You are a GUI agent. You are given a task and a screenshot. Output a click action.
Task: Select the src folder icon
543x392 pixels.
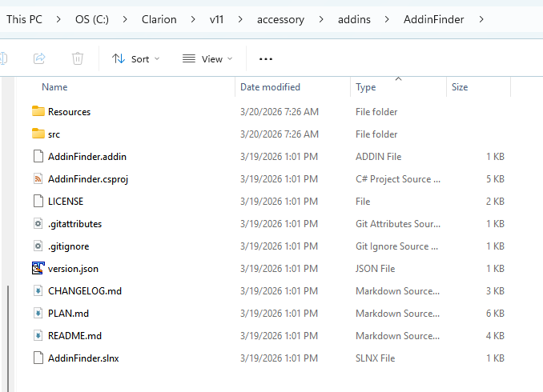(x=38, y=134)
